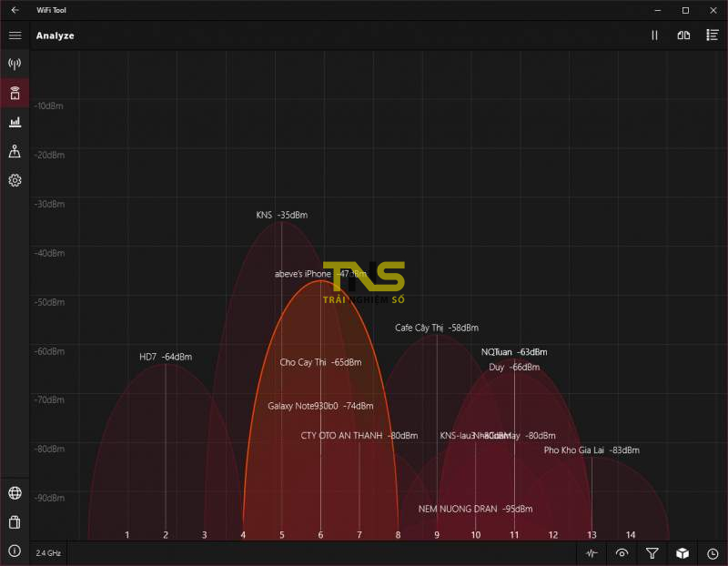This screenshot has height=566, width=728.
Task: Open the settings gear
Action: (15, 180)
